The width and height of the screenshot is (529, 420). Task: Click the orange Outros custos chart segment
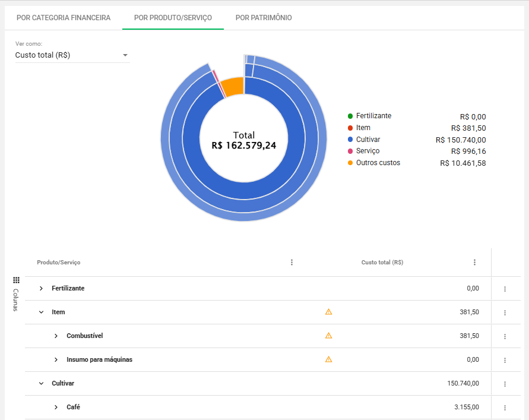(x=233, y=87)
